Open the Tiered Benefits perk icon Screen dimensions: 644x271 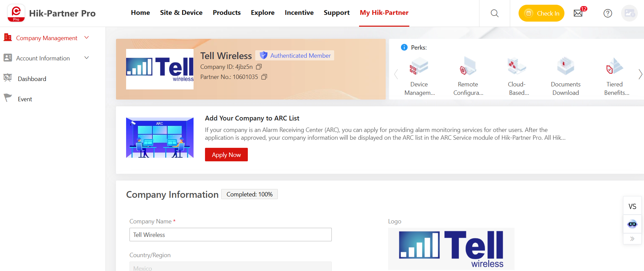pyautogui.click(x=615, y=66)
